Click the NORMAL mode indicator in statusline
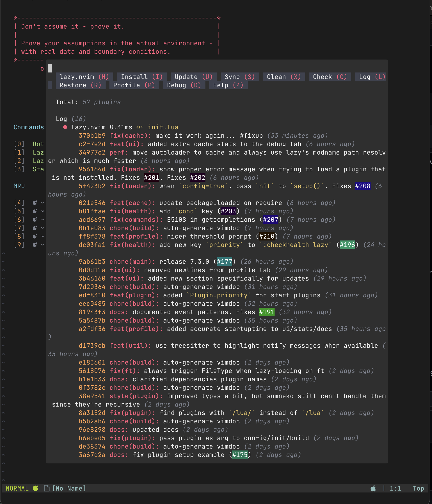 click(17, 488)
